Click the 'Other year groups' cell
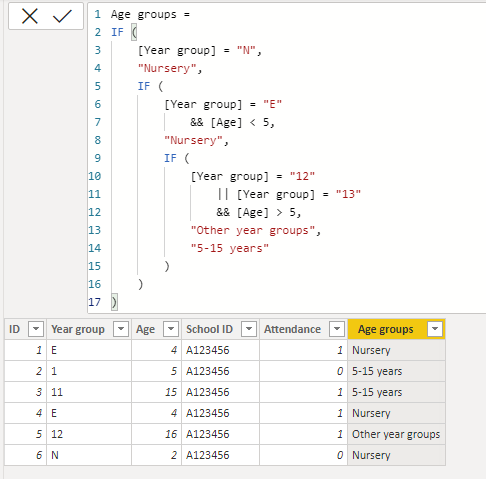This screenshot has width=486, height=479. point(396,434)
